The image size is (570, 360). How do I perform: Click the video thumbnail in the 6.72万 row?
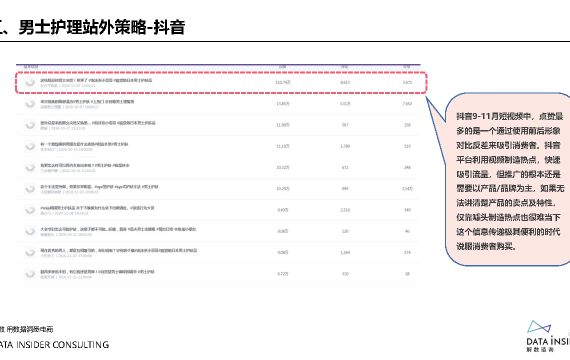[x=30, y=274]
